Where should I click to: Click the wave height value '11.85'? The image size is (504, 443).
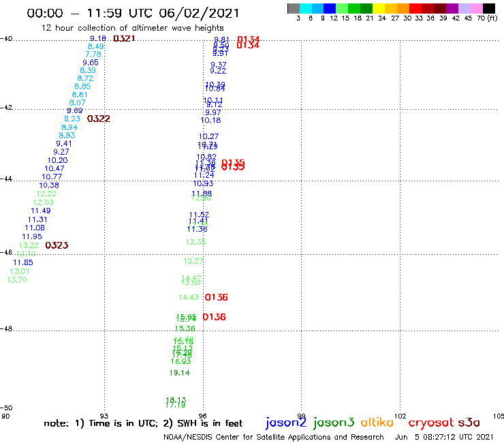pyautogui.click(x=23, y=262)
